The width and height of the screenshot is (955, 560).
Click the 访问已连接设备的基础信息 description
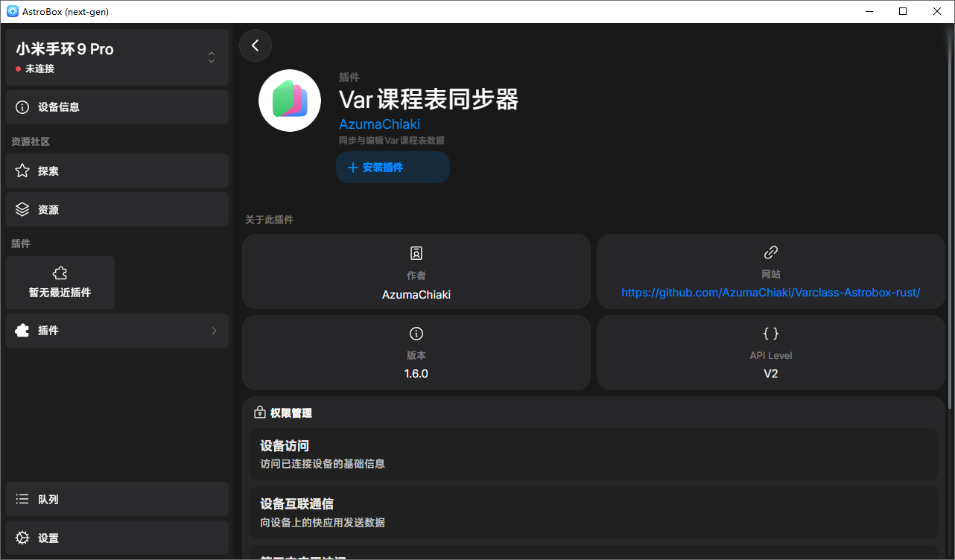point(323,464)
